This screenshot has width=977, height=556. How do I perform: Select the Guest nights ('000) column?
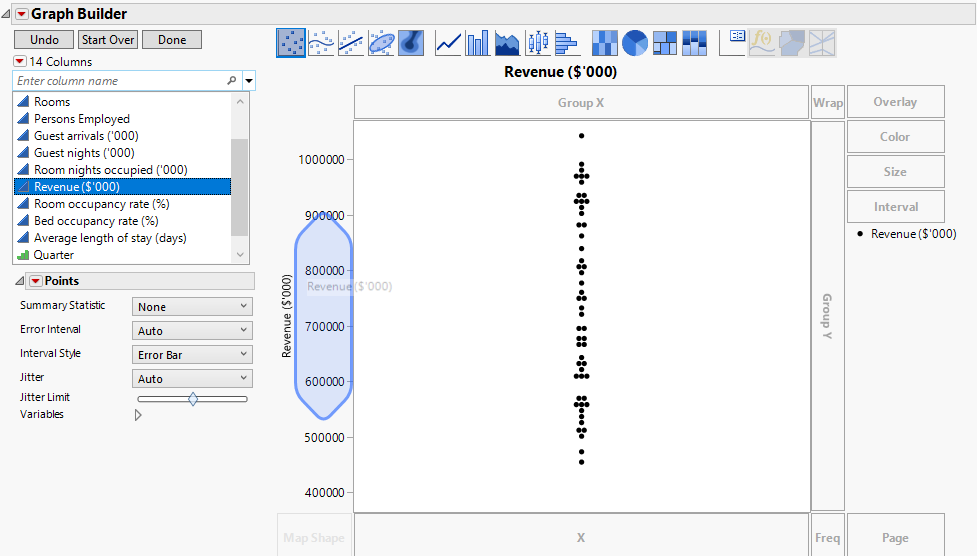coord(122,153)
